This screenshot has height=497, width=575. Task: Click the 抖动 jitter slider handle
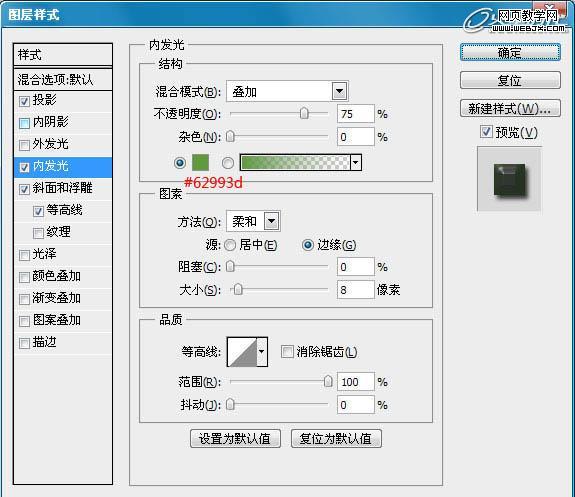[x=230, y=405]
